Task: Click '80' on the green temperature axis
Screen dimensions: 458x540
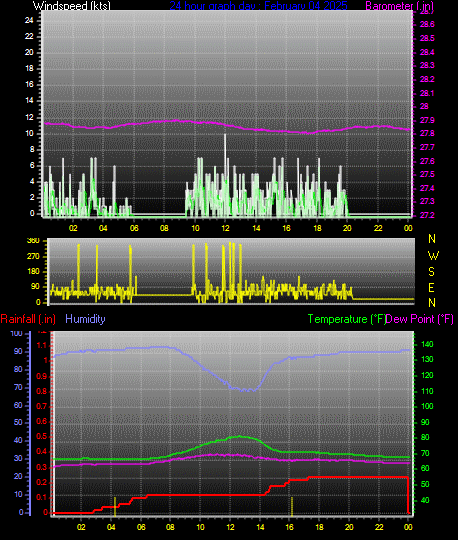Action: (425, 437)
